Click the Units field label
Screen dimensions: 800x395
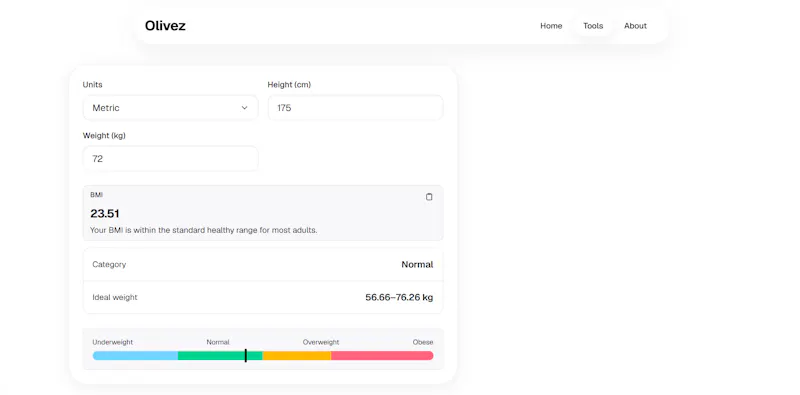pyautogui.click(x=92, y=85)
